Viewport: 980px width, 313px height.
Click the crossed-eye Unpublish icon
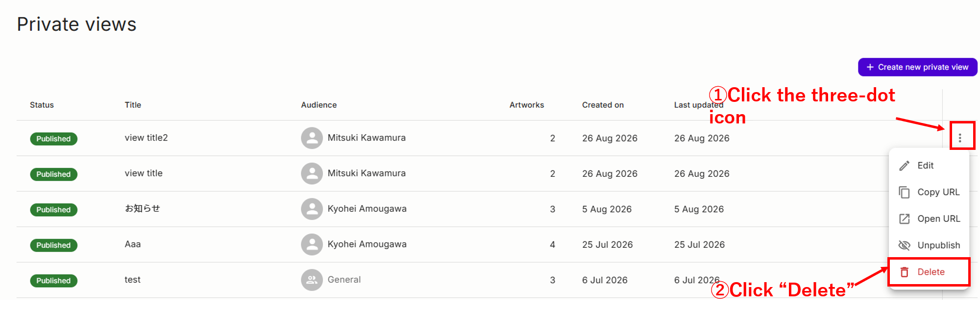pyautogui.click(x=904, y=245)
